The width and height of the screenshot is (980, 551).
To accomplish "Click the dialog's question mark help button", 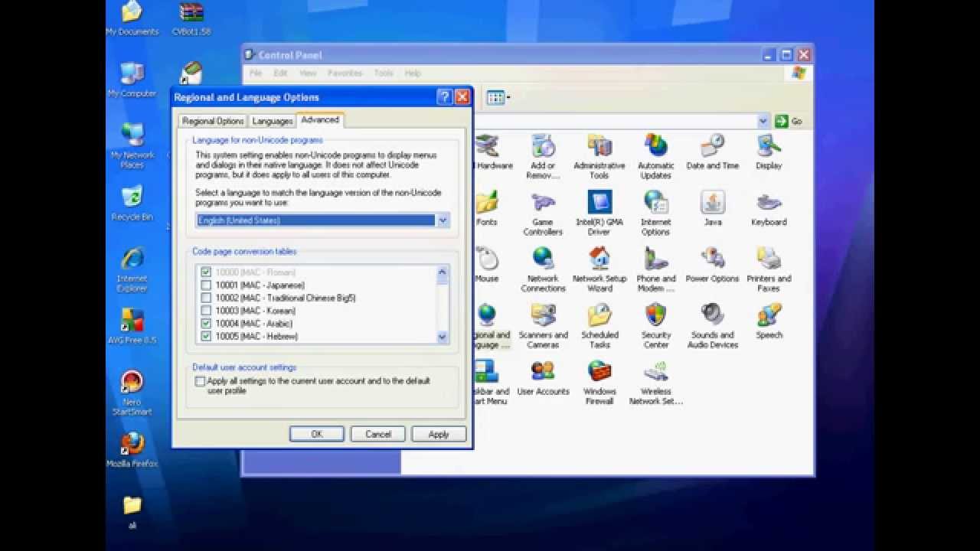I will pos(445,97).
